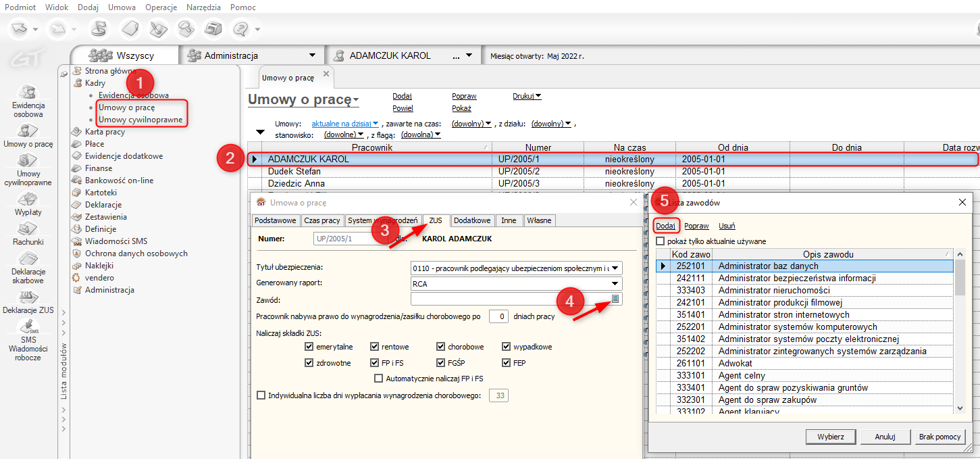The width and height of the screenshot is (980, 459).
Task: Click the Wybierz button
Action: coord(830,437)
